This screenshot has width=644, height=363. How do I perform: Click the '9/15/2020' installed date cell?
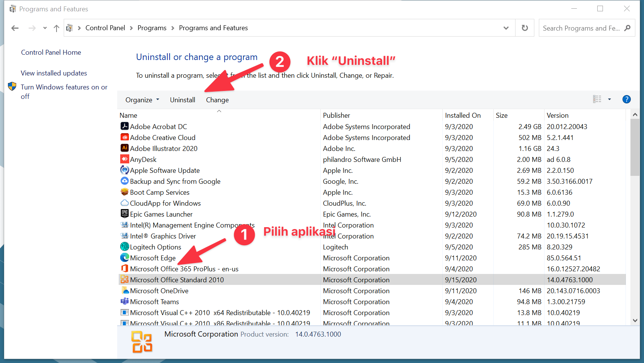point(461,280)
